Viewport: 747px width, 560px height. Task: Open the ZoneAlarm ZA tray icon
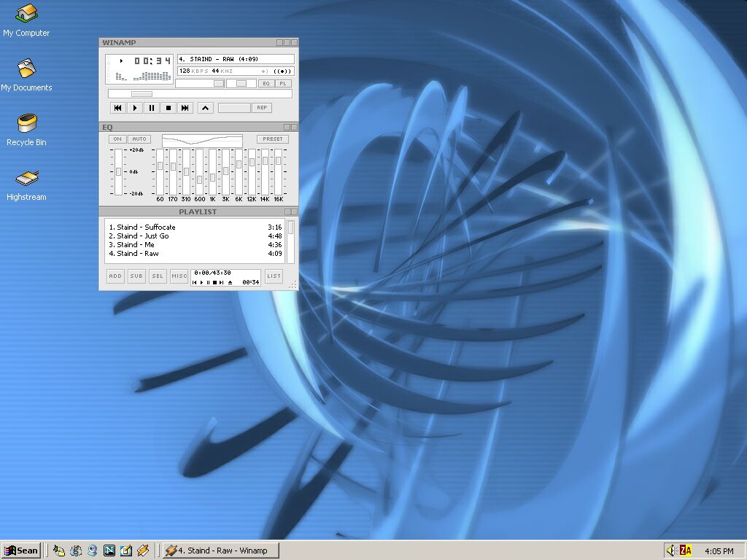coord(686,551)
